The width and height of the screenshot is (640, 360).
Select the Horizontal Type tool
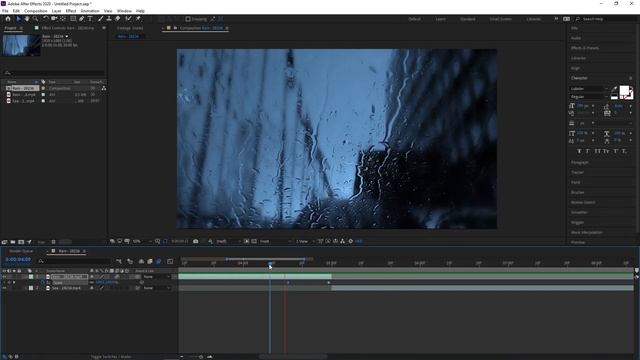(90, 19)
